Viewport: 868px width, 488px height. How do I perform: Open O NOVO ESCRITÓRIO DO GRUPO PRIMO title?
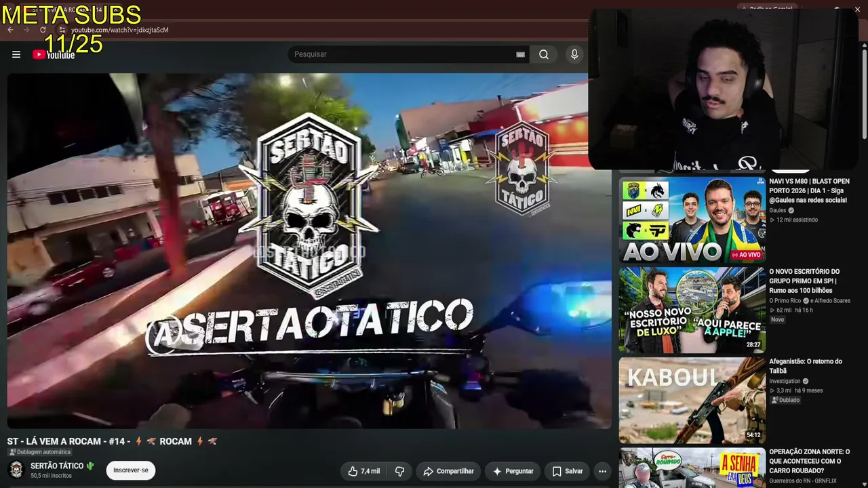point(807,281)
